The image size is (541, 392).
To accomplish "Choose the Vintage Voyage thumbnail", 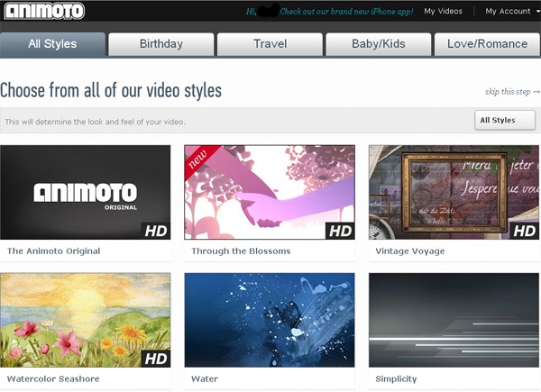I will (454, 192).
